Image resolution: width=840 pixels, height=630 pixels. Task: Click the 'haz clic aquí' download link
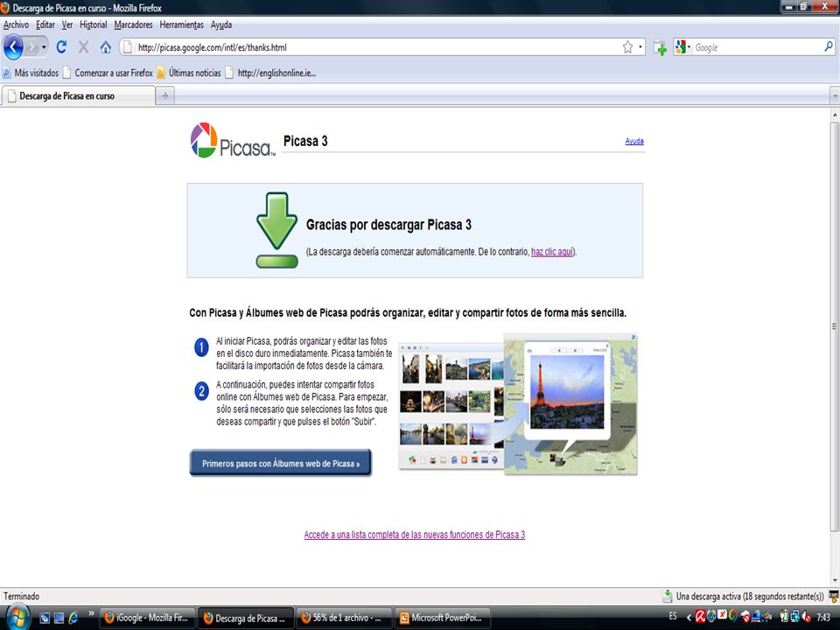pos(552,251)
